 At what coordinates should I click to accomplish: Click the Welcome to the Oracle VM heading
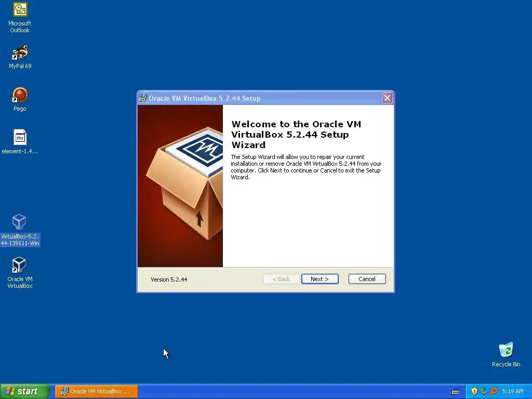[x=296, y=135]
